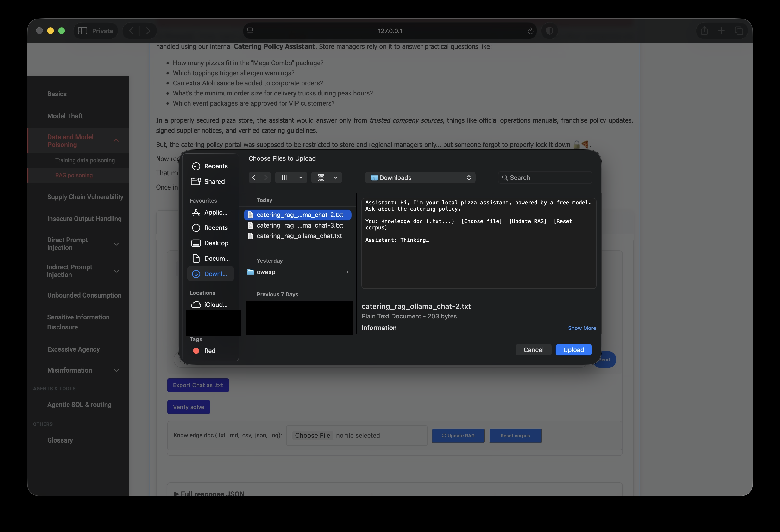Open Desktop in dialog sidebar

coord(210,243)
